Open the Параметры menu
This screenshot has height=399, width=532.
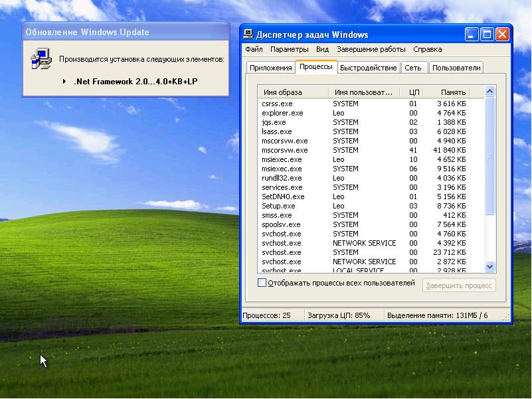point(289,49)
